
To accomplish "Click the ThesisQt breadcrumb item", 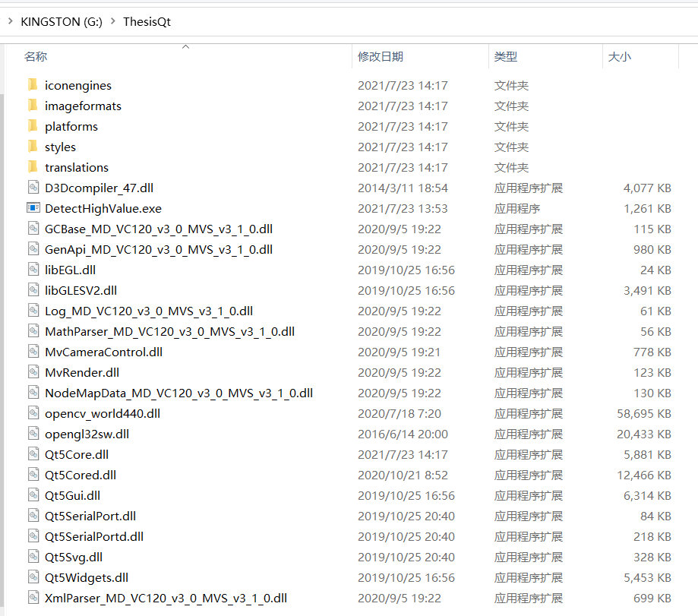I will (147, 22).
